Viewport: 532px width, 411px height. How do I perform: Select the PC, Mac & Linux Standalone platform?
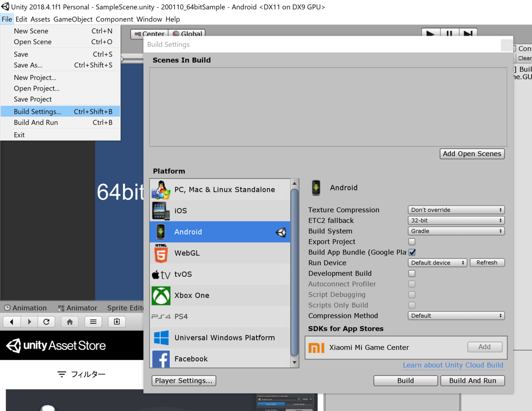click(220, 190)
